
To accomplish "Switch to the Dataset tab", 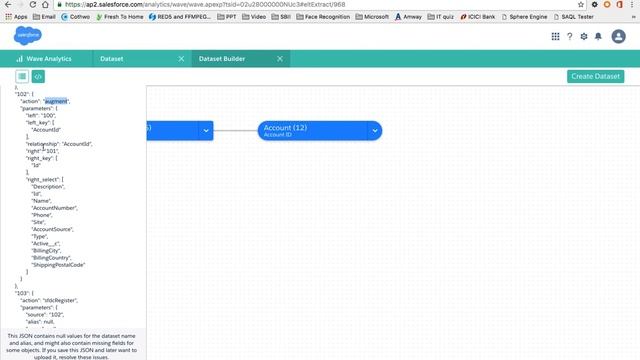I will pyautogui.click(x=111, y=59).
